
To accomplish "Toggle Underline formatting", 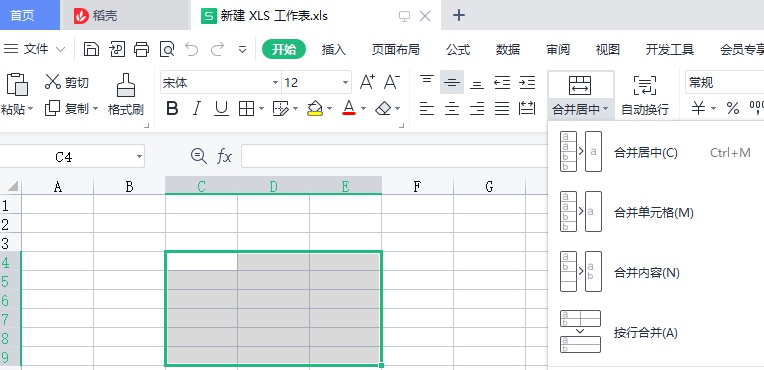I will pyautogui.click(x=222, y=108).
